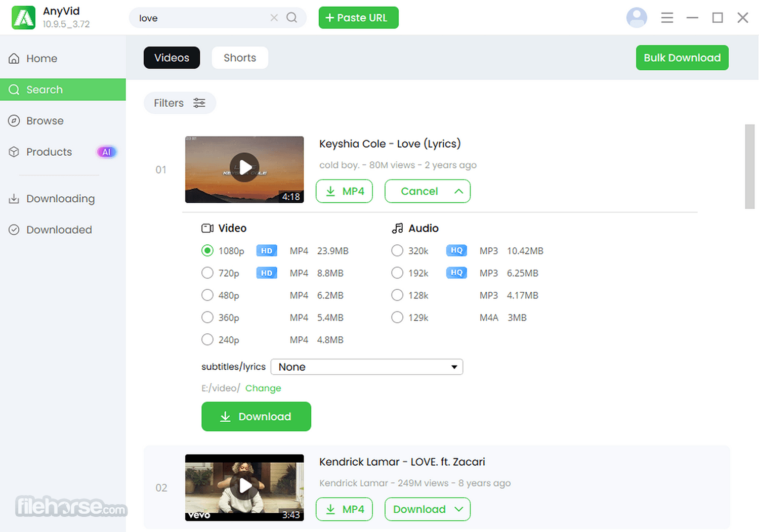The height and width of the screenshot is (532, 759).
Task: Switch to the Videos tab
Action: [172, 58]
